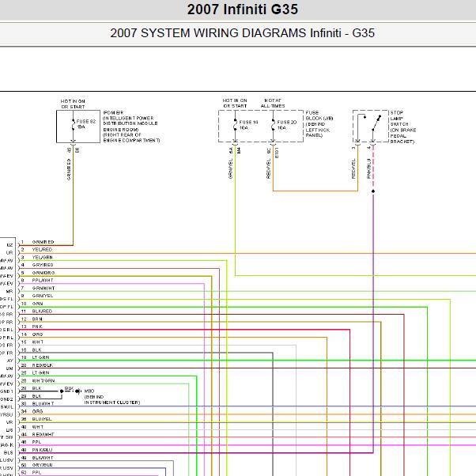Select pin 40 WHT wire label
Image resolution: width=476 pixels, height=476 pixels.
pyautogui.click(x=38, y=427)
